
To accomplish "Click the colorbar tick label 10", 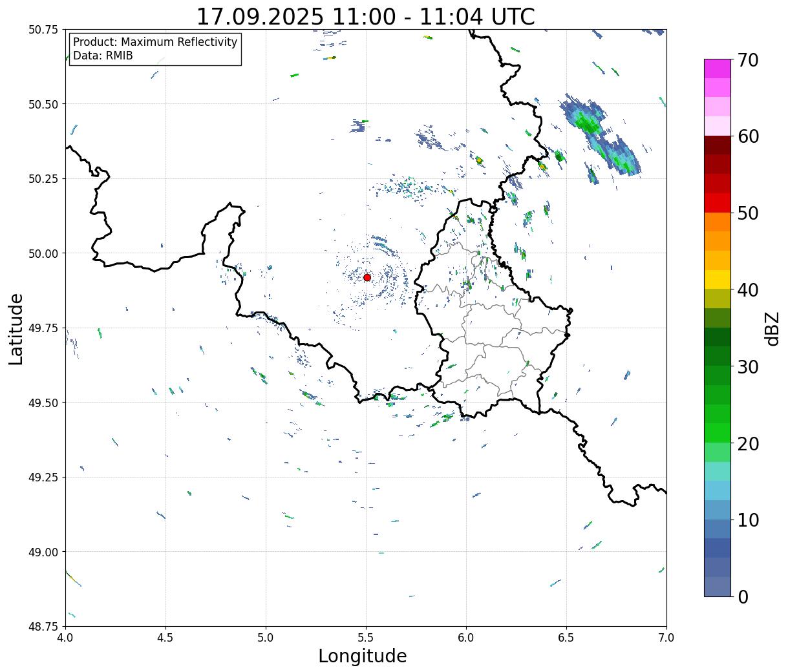I will coord(748,520).
